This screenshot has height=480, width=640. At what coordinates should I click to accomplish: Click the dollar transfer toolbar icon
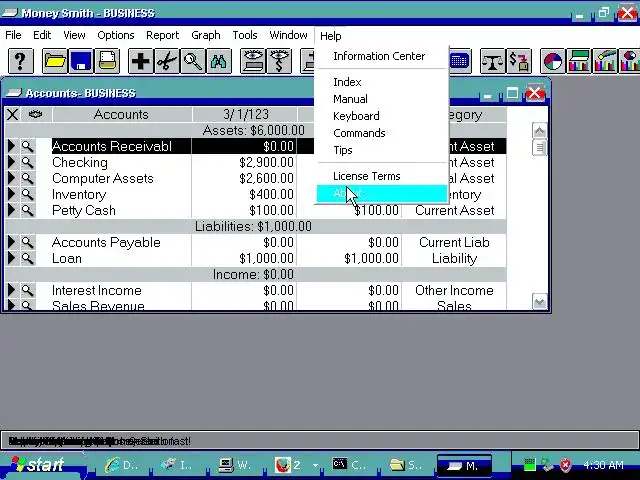(x=518, y=61)
